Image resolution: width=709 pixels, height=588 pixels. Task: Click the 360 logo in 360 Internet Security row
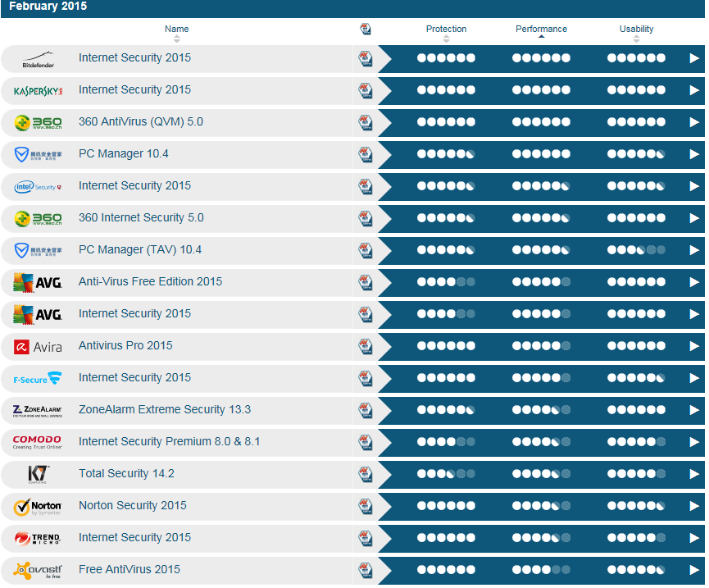[38, 218]
